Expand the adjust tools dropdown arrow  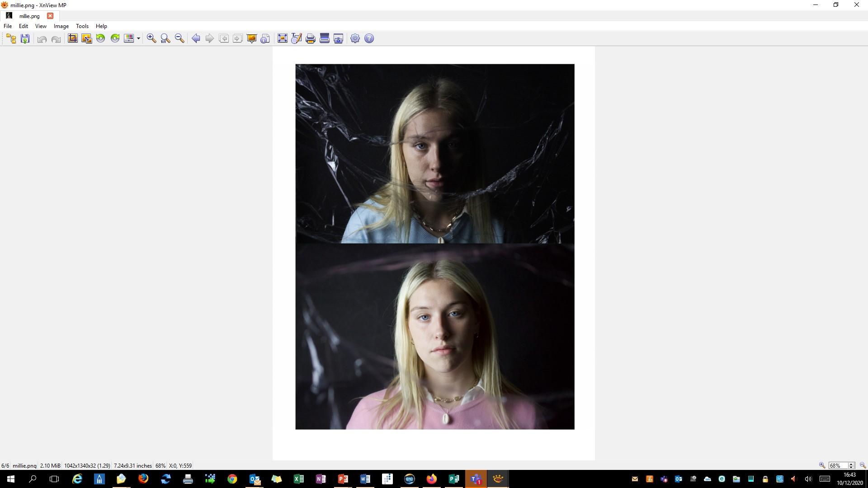coord(138,38)
